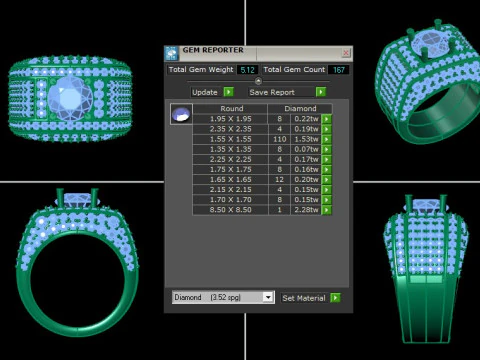Select the 8.50 X 8.50 size cell
The image size is (480, 360).
point(230,210)
